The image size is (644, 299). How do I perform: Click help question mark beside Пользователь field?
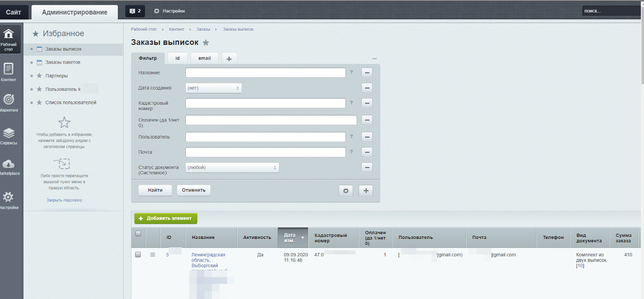pyautogui.click(x=351, y=137)
